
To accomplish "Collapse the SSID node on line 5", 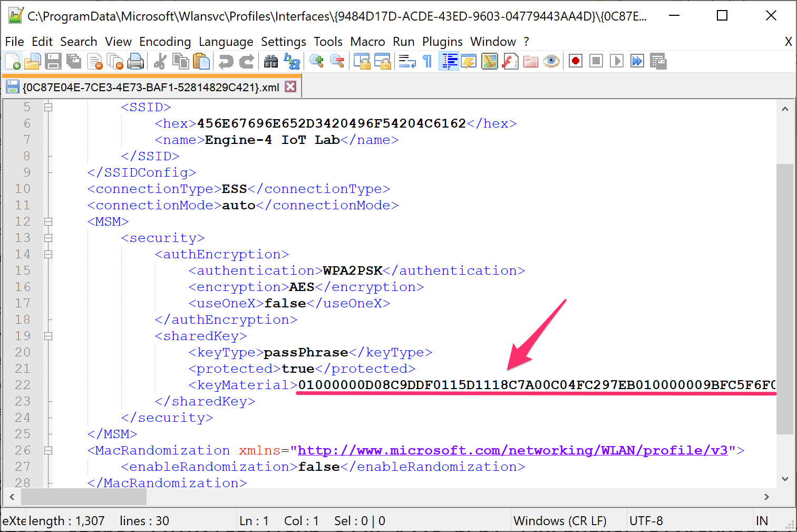I will pyautogui.click(x=48, y=108).
